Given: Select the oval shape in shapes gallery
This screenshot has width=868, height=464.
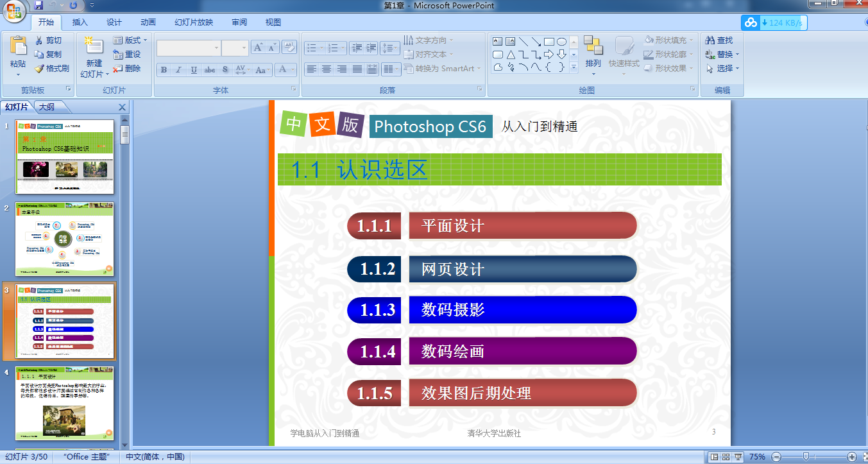Looking at the screenshot, I should click(561, 42).
